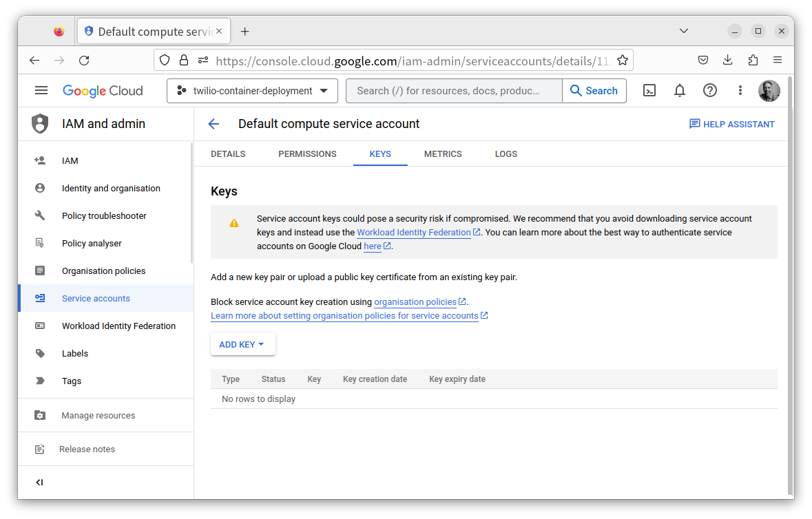Open the notifications bell
Viewport: 812px width, 519px height.
680,91
